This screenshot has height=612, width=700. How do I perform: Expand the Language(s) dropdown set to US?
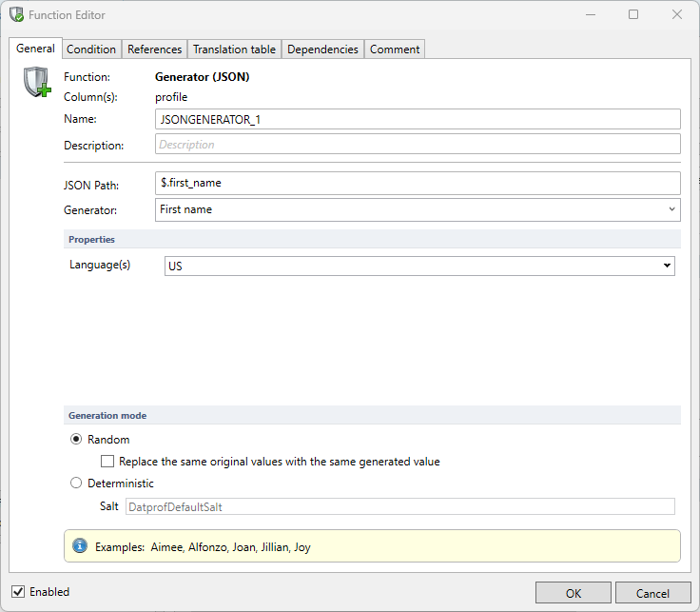(x=419, y=266)
